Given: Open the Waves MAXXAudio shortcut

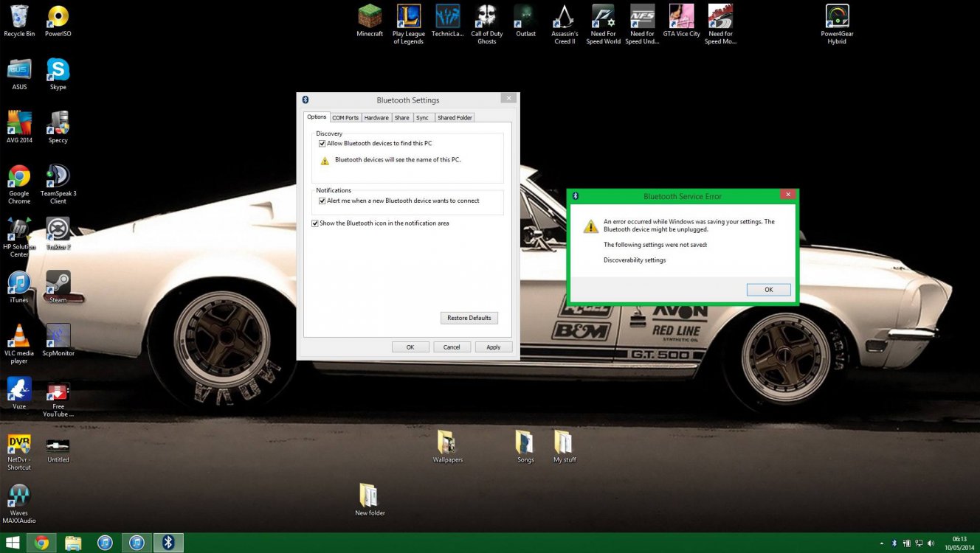Looking at the screenshot, I should 19,504.
